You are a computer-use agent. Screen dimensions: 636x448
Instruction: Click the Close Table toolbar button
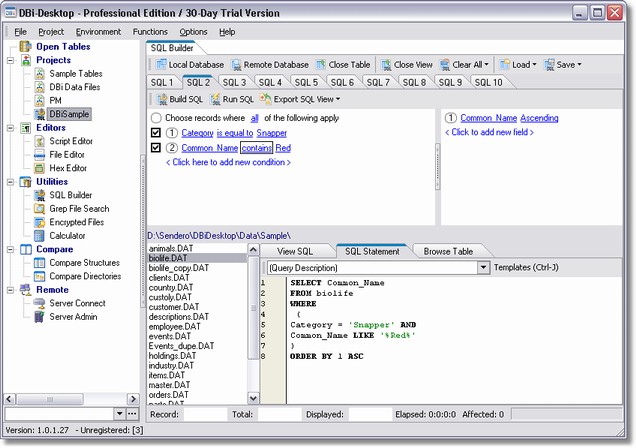[x=343, y=65]
